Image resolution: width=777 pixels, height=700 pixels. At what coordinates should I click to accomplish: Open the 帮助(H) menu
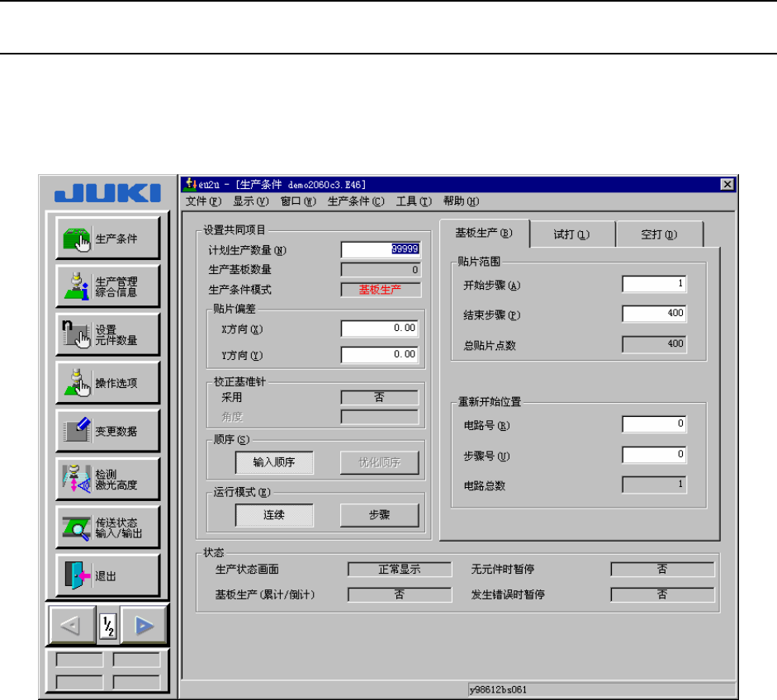click(461, 201)
